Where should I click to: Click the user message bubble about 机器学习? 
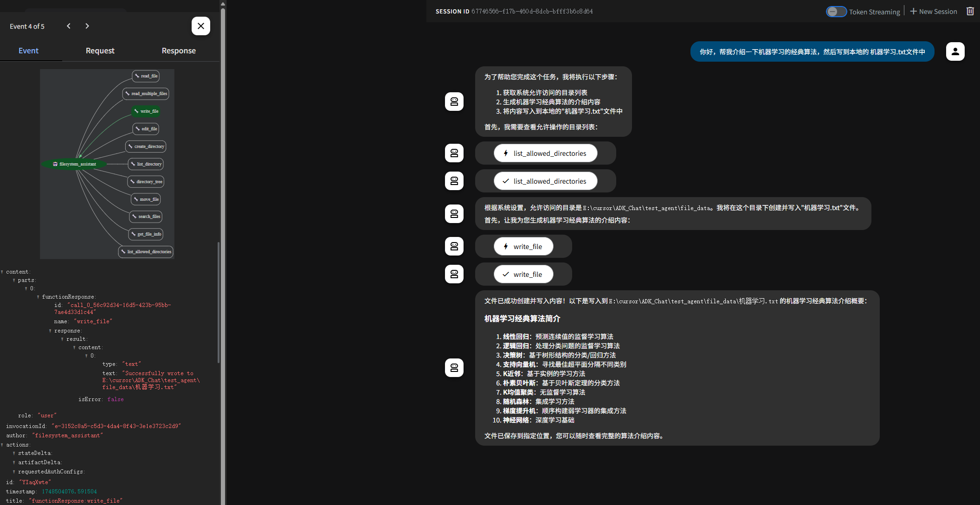click(812, 51)
